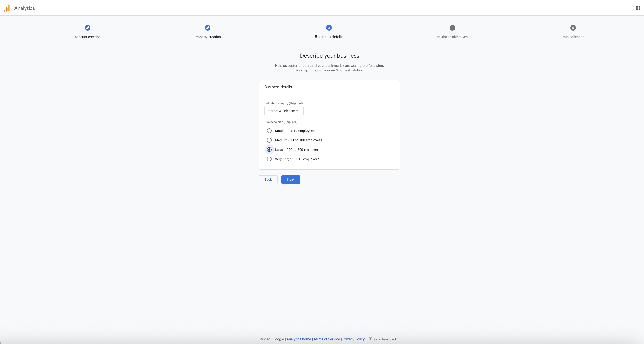This screenshot has width=644, height=344.
Task: Click the Send feedback speech bubble icon
Action: pyautogui.click(x=370, y=339)
